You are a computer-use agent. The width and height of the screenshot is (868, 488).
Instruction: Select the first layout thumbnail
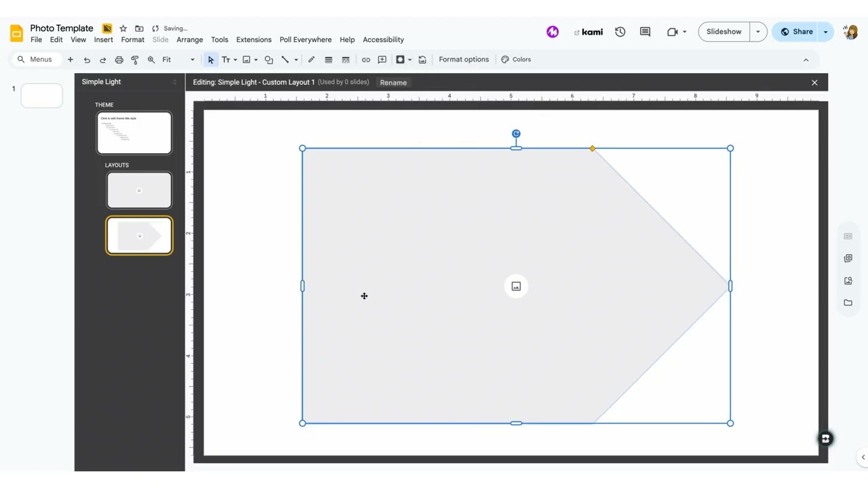[139, 190]
